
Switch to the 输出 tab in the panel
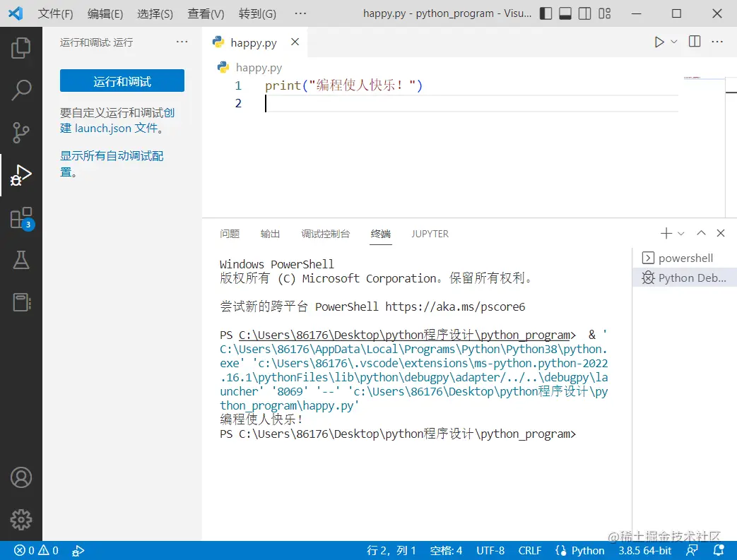tap(269, 234)
